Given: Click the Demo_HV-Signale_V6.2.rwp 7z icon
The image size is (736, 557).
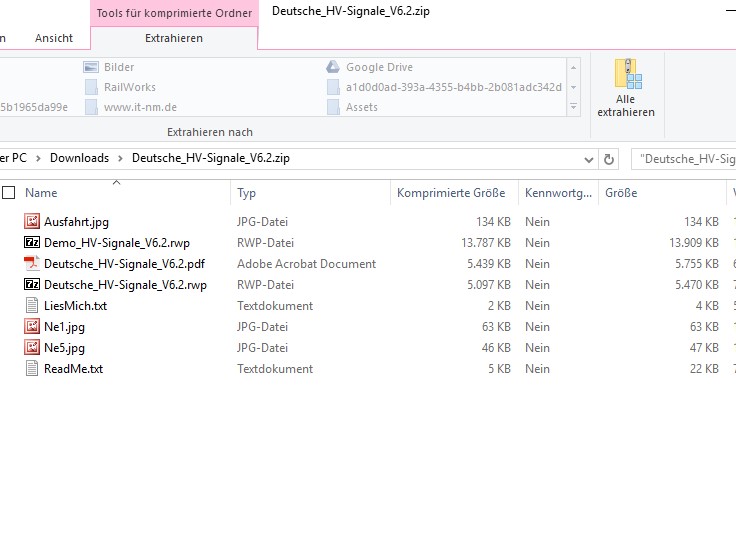Looking at the screenshot, I should tap(32, 242).
